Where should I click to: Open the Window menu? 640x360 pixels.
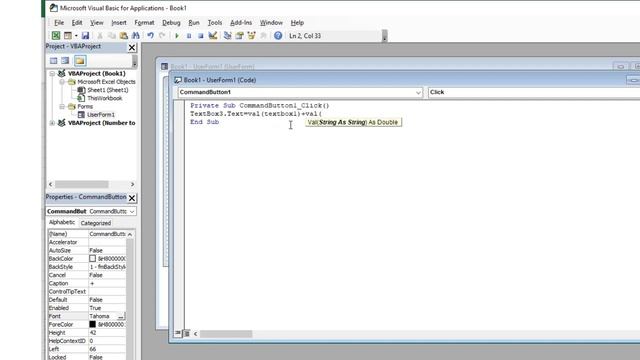pyautogui.click(x=271, y=23)
